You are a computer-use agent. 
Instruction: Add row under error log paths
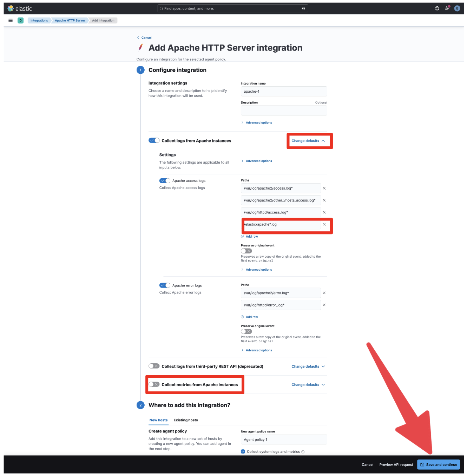[x=250, y=317]
